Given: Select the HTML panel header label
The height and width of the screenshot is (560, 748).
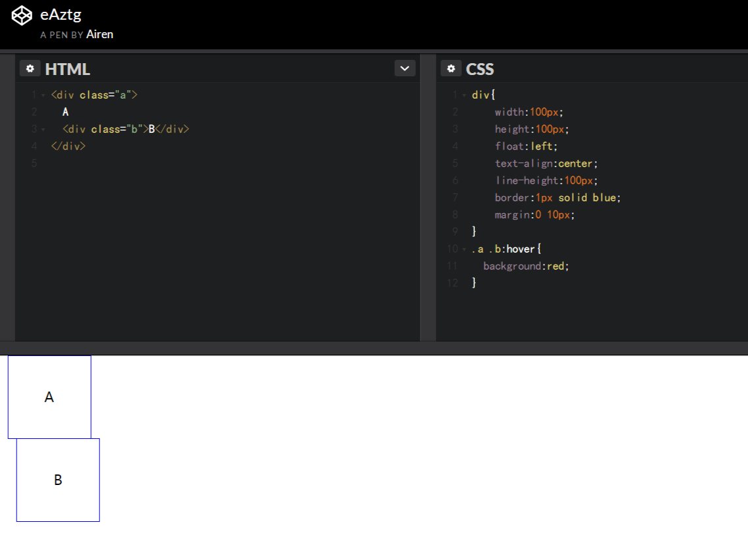Looking at the screenshot, I should (x=68, y=68).
